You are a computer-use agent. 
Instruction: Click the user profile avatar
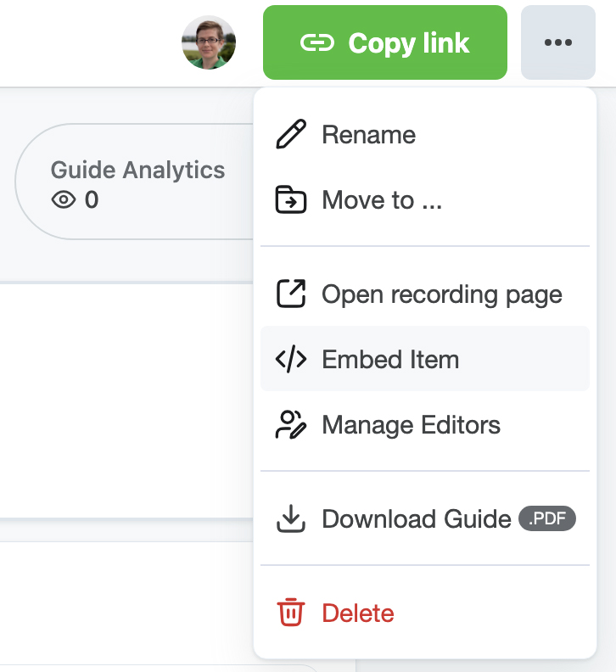209,42
